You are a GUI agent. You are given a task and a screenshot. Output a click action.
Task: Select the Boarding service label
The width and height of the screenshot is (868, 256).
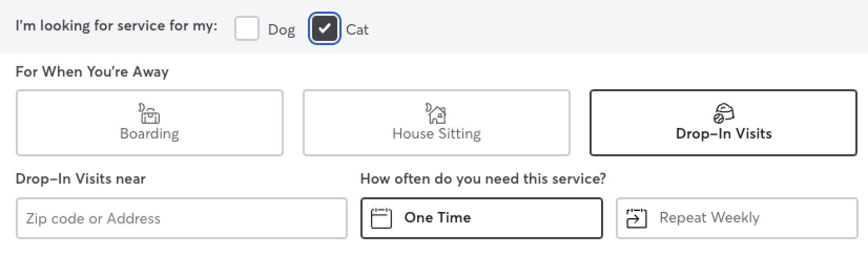150,134
